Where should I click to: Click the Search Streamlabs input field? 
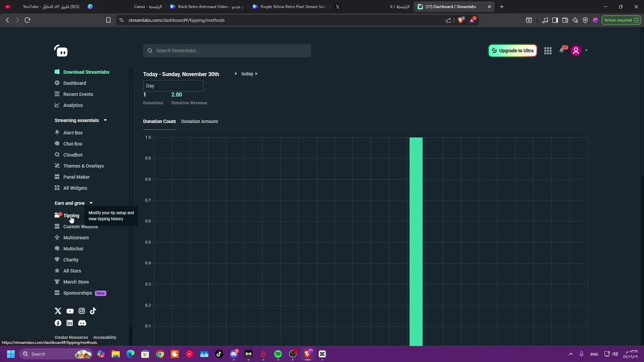(x=227, y=51)
